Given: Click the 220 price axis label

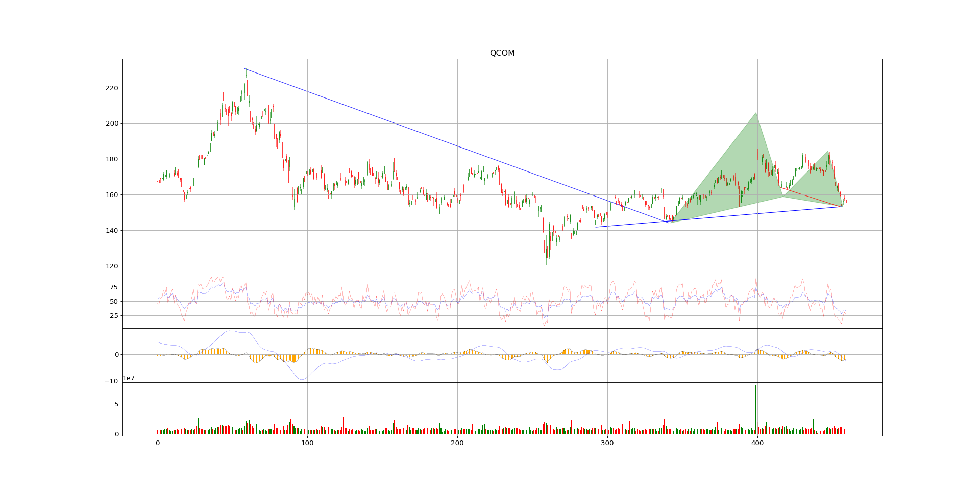Looking at the screenshot, I should [111, 88].
